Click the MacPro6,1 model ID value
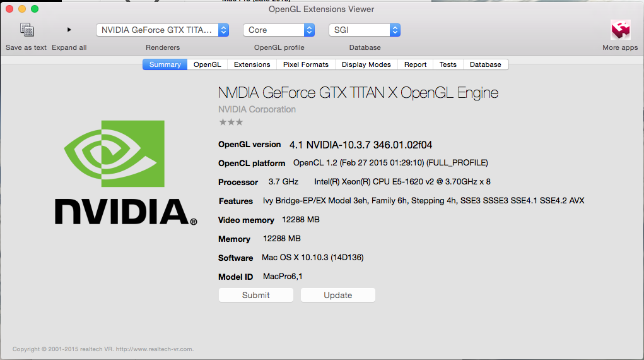The height and width of the screenshot is (360, 644). click(x=283, y=277)
